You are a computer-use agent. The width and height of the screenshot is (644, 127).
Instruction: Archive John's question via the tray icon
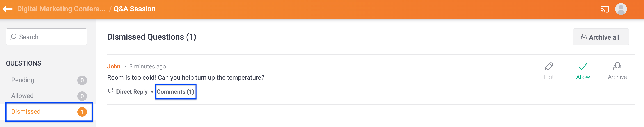pyautogui.click(x=617, y=66)
